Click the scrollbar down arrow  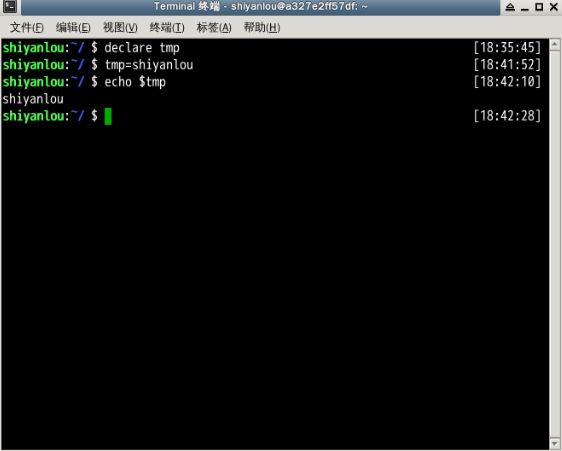tap(555, 443)
